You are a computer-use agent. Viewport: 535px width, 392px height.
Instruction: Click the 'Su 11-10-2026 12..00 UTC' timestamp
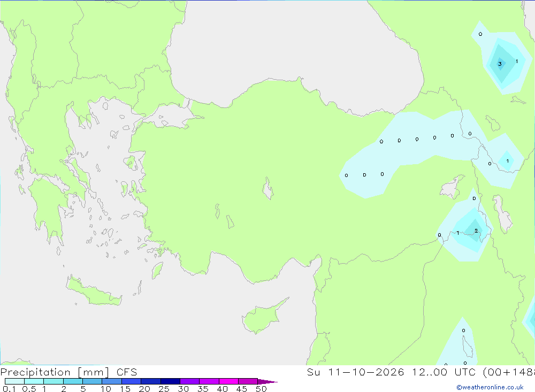[x=392, y=372]
